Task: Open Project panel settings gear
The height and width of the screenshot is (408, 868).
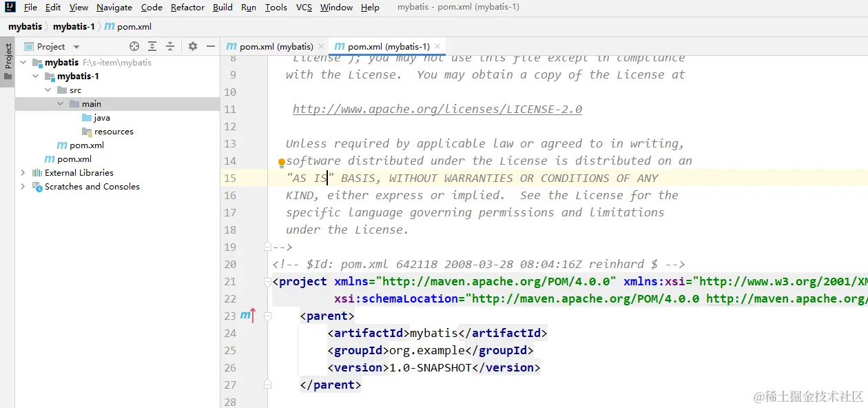Action: click(x=193, y=46)
